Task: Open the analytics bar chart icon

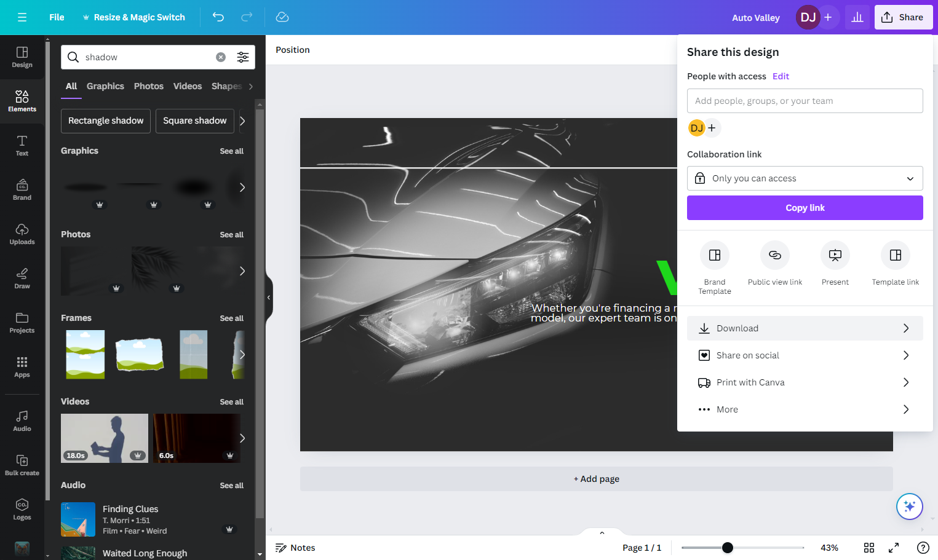Action: click(857, 17)
